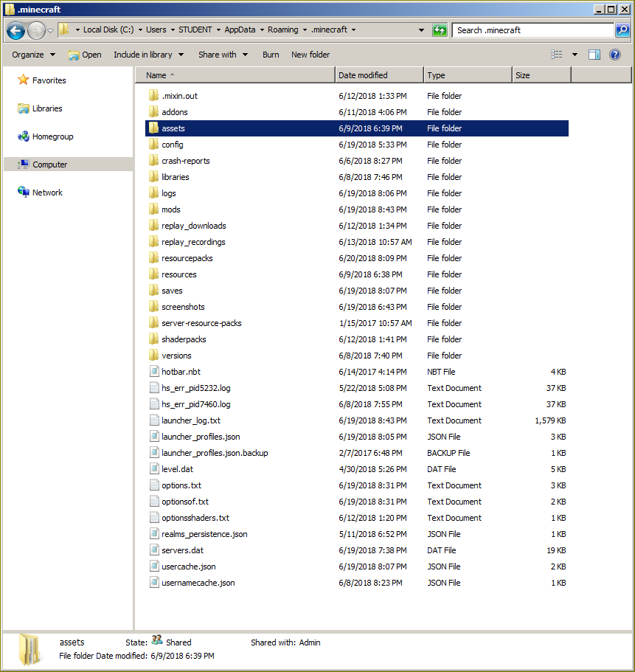Toggle the preview pane icon

coord(594,55)
